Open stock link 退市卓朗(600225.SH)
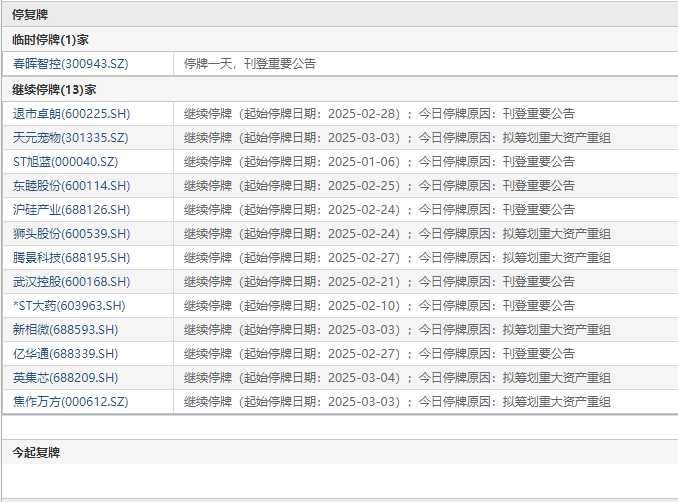 [x=71, y=114]
